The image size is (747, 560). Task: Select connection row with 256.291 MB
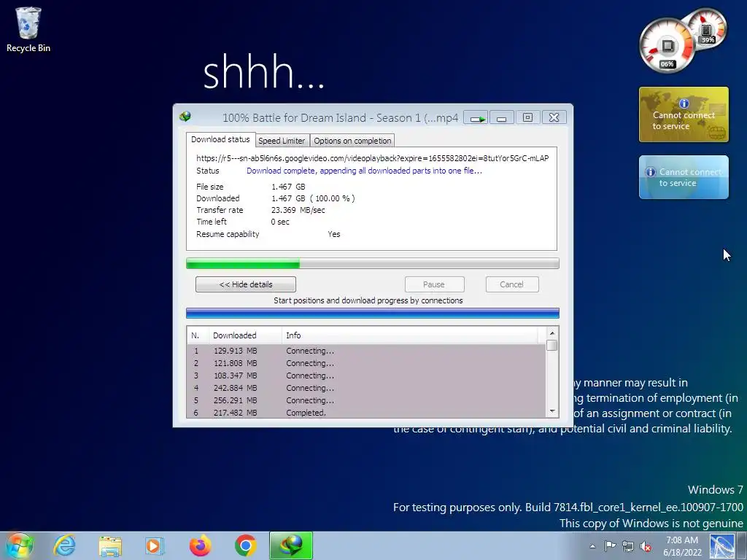tap(366, 400)
